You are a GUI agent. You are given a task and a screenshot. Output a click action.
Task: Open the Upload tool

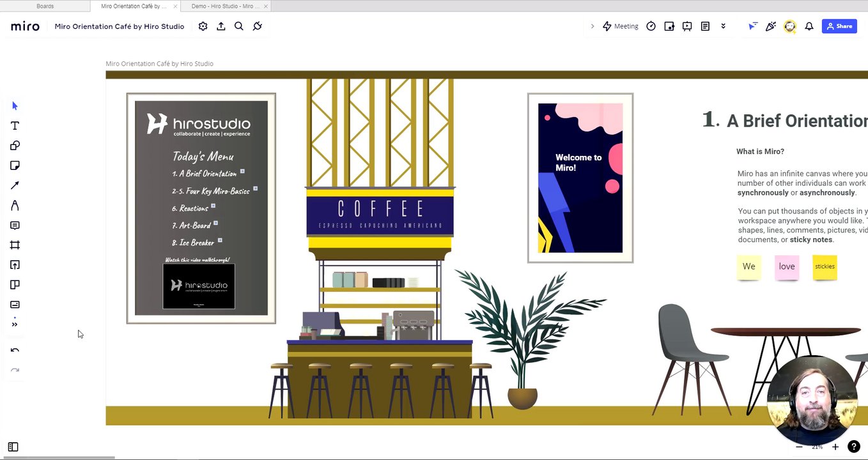(x=15, y=264)
